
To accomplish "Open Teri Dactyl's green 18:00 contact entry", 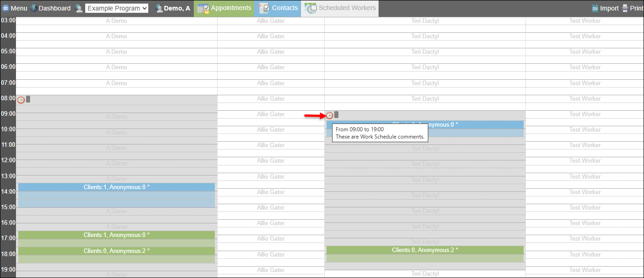I will pyautogui.click(x=425, y=254).
